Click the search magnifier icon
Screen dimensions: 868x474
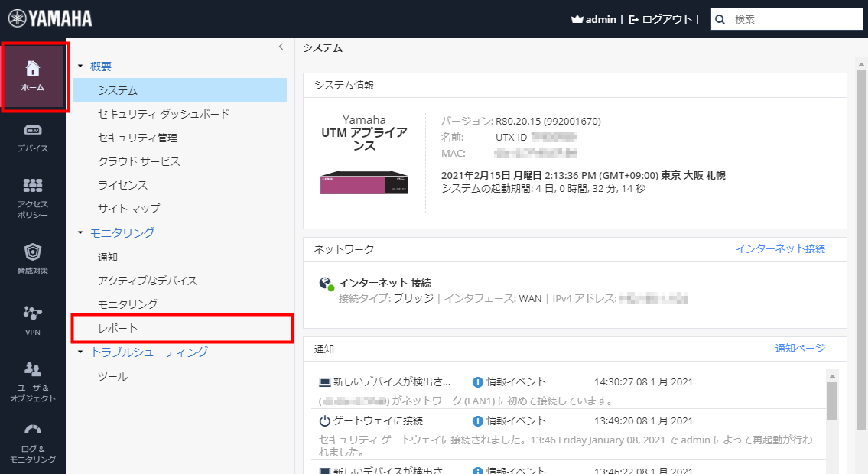720,19
